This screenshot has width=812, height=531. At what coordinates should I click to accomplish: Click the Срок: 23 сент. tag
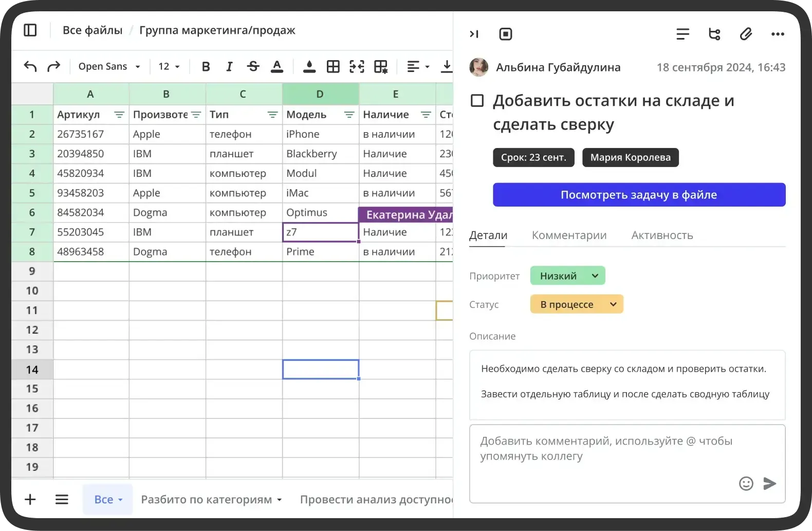(533, 157)
